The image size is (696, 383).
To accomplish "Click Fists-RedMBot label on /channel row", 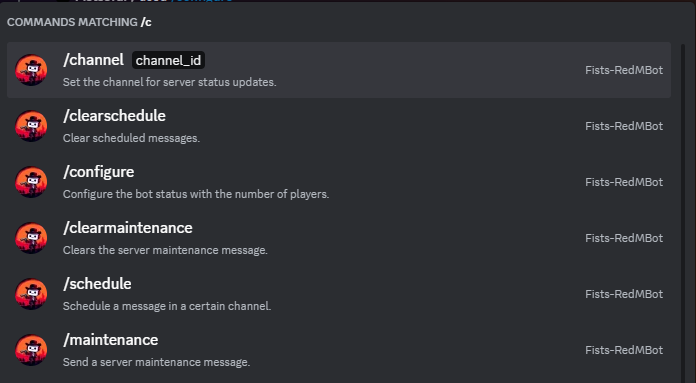I will [624, 70].
